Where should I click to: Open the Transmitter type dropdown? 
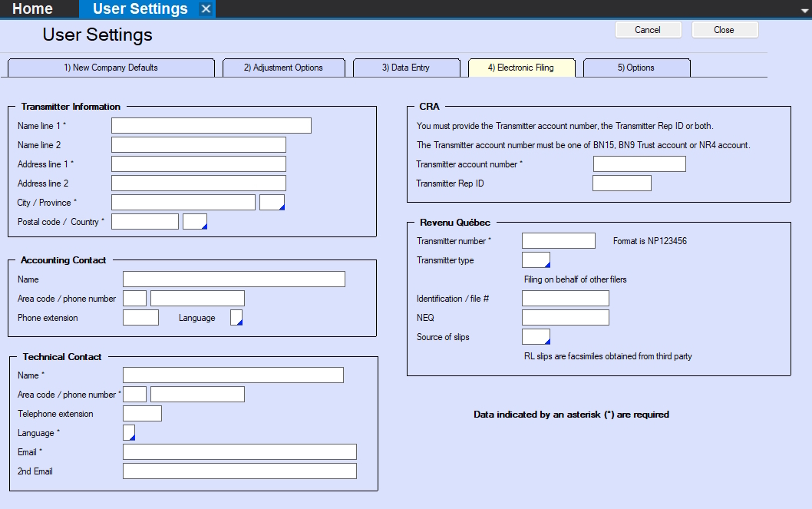536,260
